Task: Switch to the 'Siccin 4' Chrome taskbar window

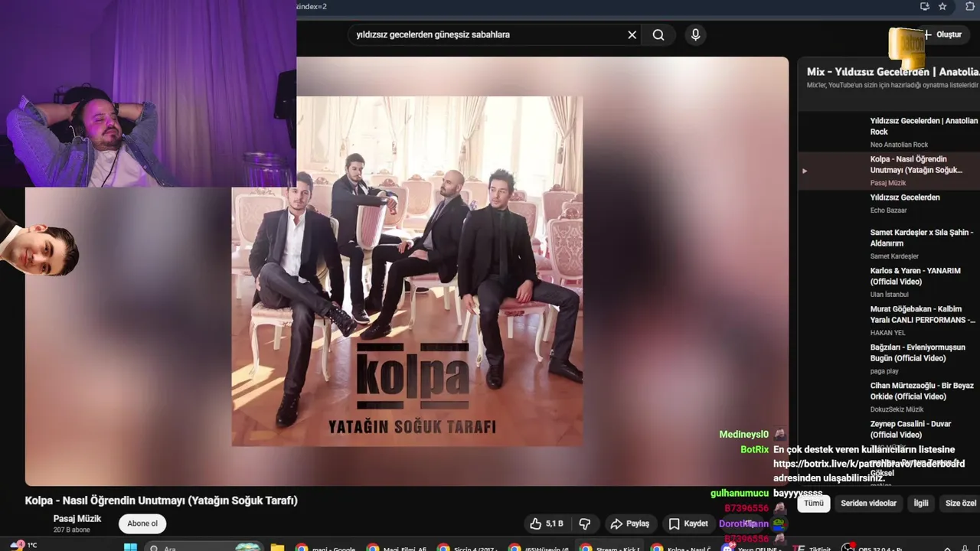Action: point(469,548)
